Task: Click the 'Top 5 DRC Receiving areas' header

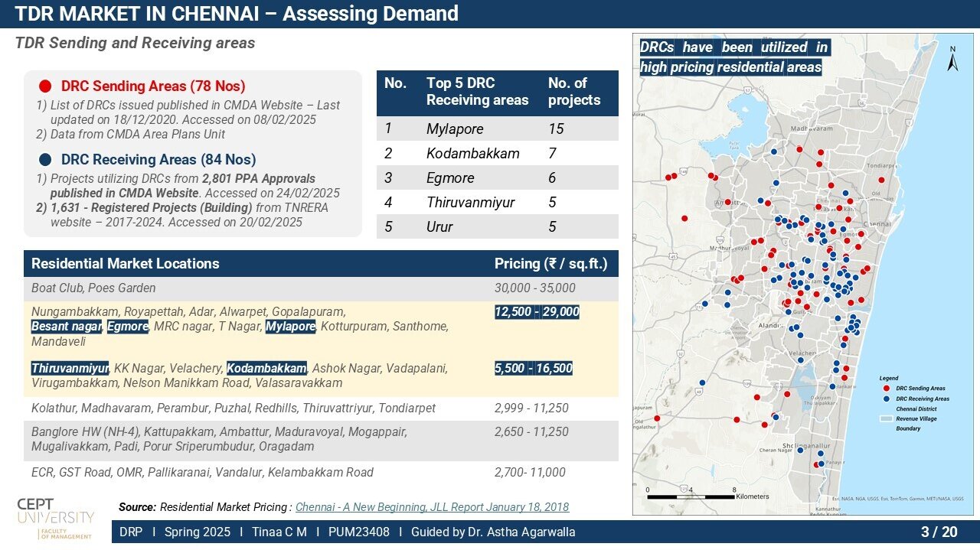Action: coord(477,92)
